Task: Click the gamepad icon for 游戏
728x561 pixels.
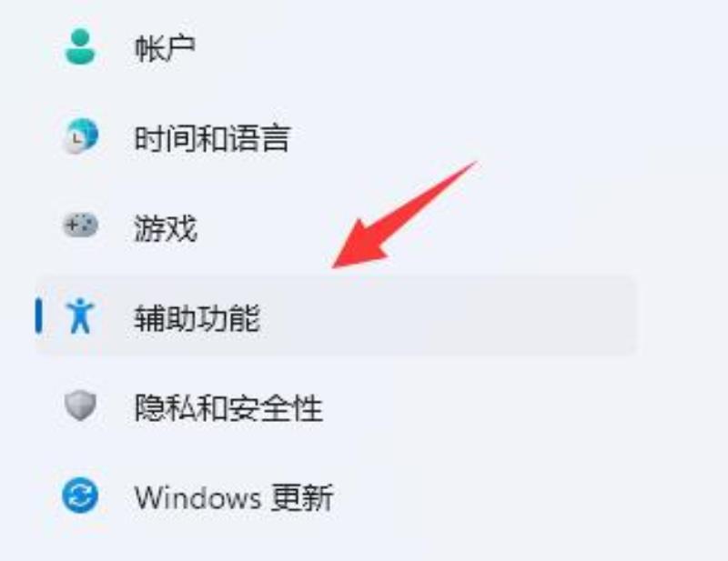Action: click(80, 225)
